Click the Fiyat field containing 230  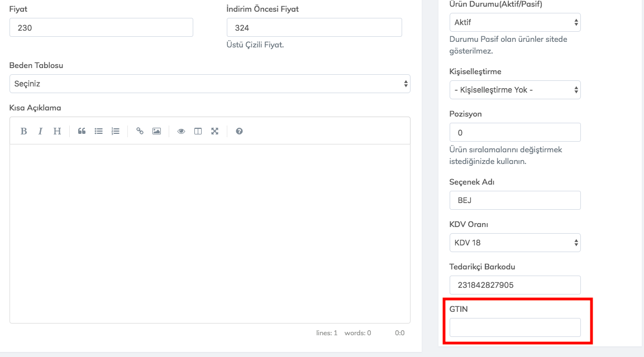tap(101, 27)
